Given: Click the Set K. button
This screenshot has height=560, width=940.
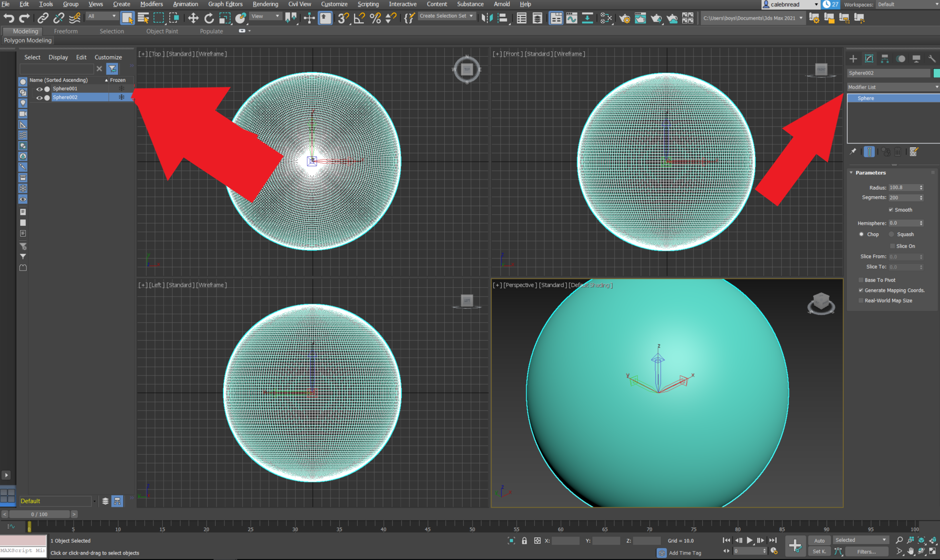Looking at the screenshot, I should point(819,552).
